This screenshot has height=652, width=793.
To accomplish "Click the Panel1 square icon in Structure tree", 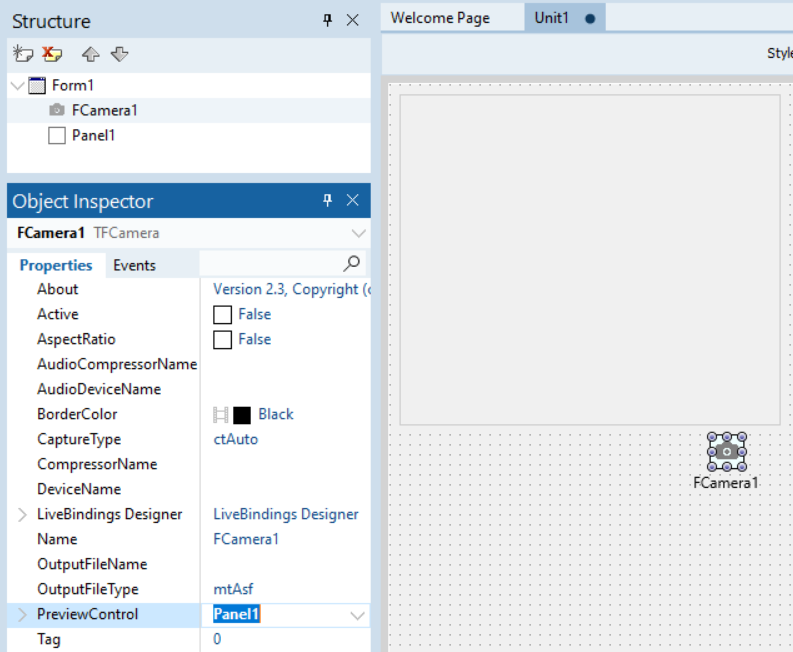I will [57, 136].
